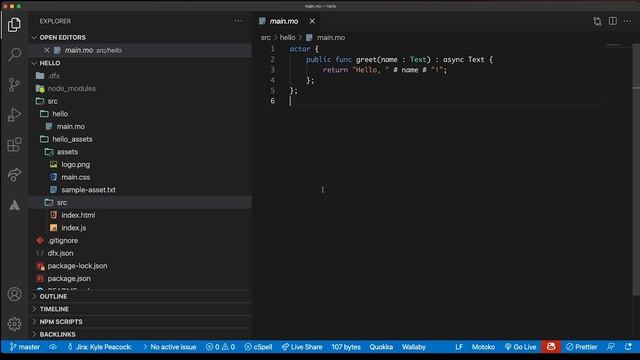This screenshot has width=640, height=360.
Task: Expand the node_modules folder
Action: pyautogui.click(x=141, y=88)
